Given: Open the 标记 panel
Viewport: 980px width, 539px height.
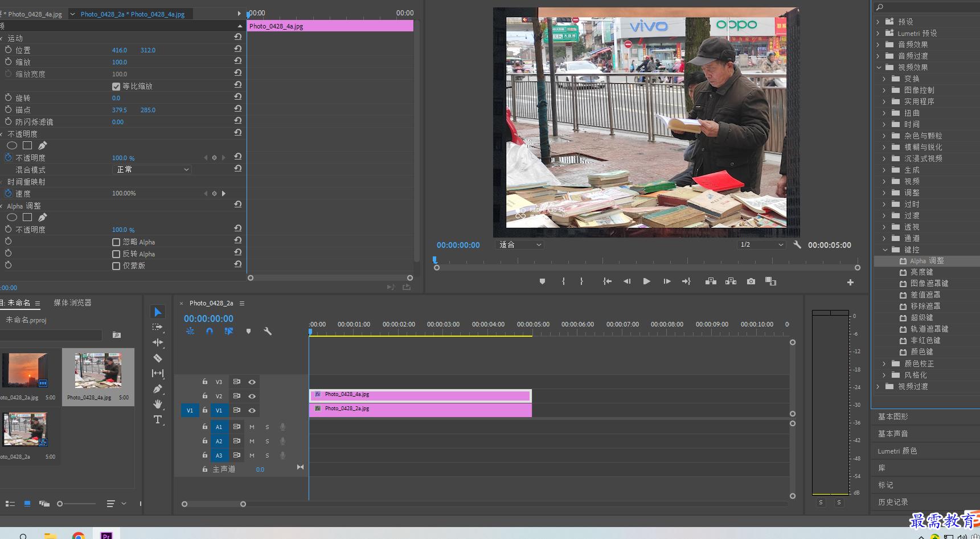Looking at the screenshot, I should 885,485.
